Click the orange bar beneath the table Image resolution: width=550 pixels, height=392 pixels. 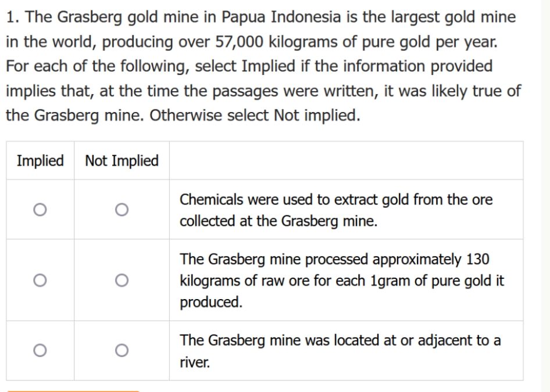point(73,390)
